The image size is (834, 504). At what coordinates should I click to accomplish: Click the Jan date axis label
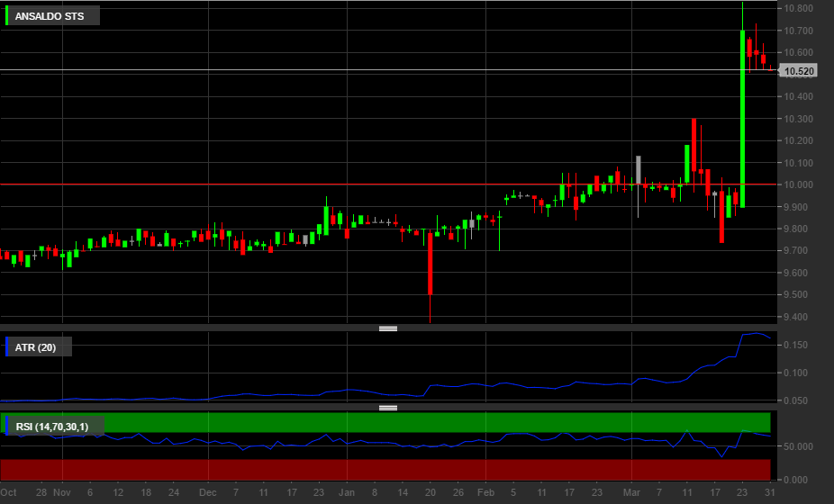(346, 492)
